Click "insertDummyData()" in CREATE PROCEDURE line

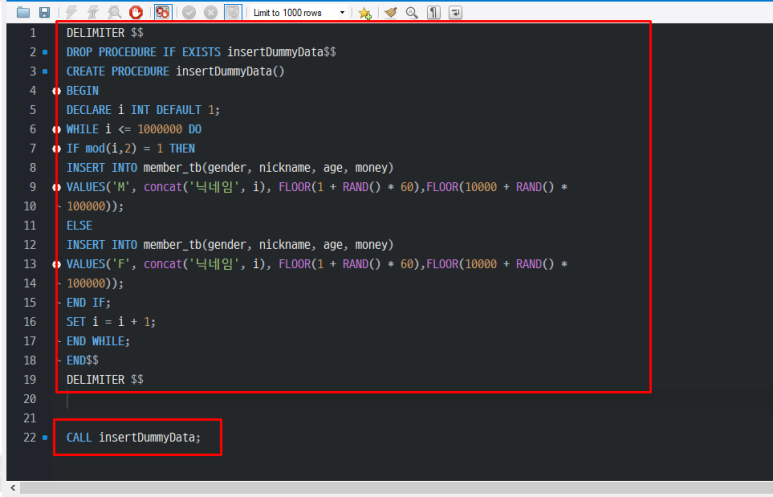[230, 71]
